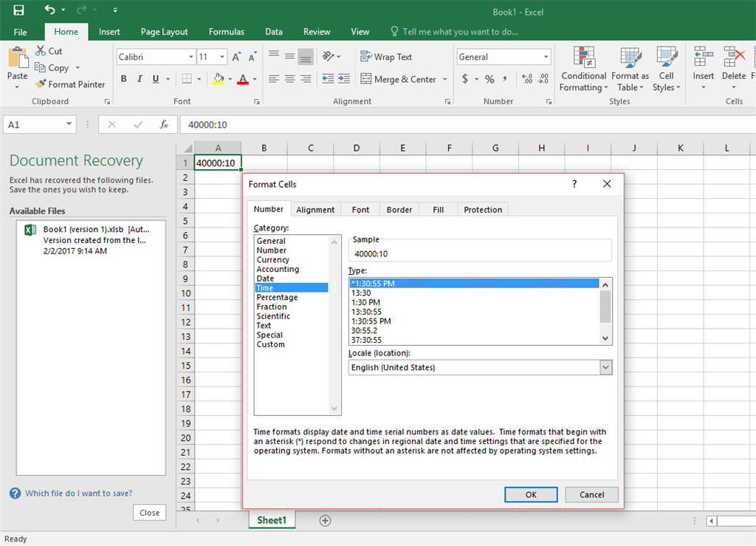
Task: Toggle Bottom Align in Alignment group
Action: point(306,56)
